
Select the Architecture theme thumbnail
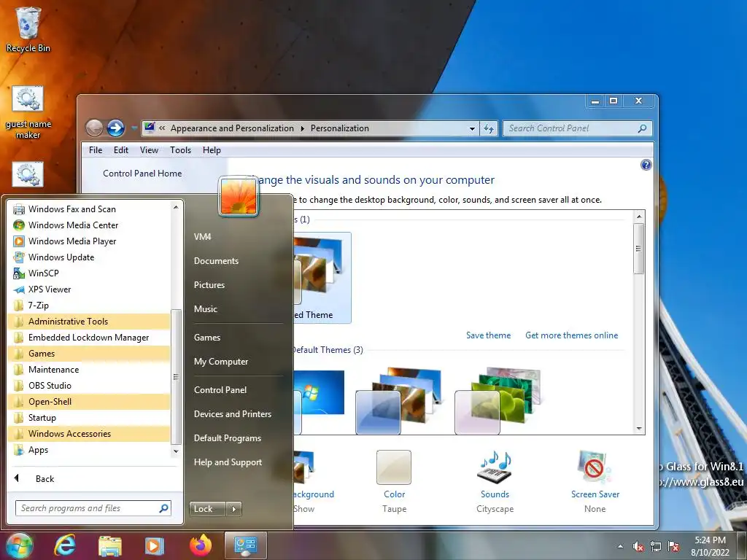pos(399,401)
